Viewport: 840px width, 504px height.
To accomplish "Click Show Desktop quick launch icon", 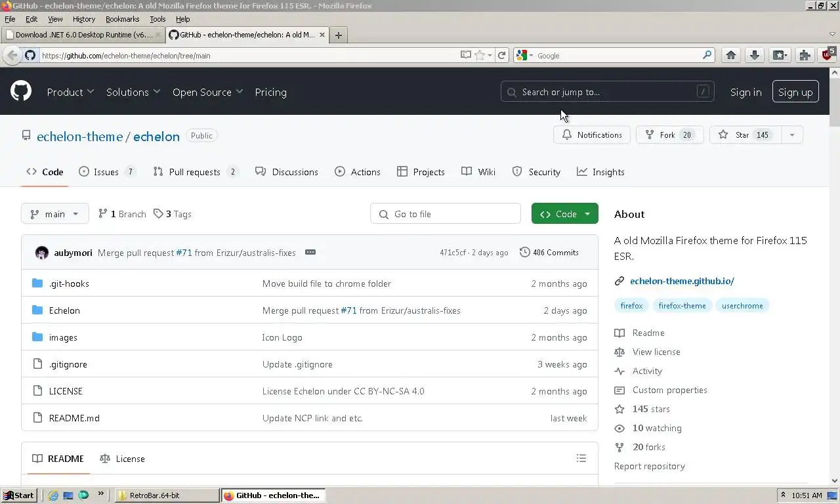I will tap(68, 495).
